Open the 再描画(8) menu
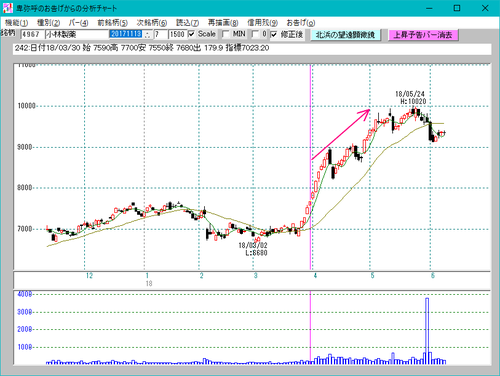The image size is (500, 376). [x=223, y=23]
